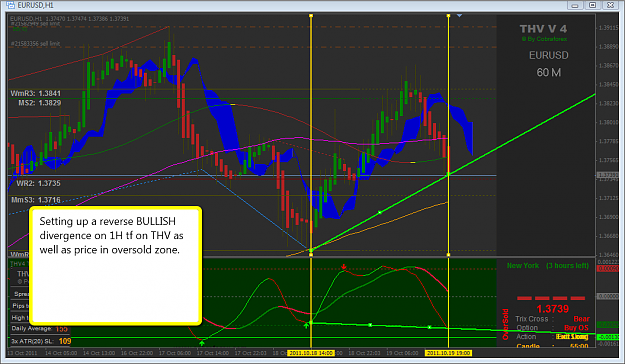The width and height of the screenshot is (625, 364).
Task: Select the bottom handle of the 2011.10.19 vertical line
Action: [x=448, y=254]
